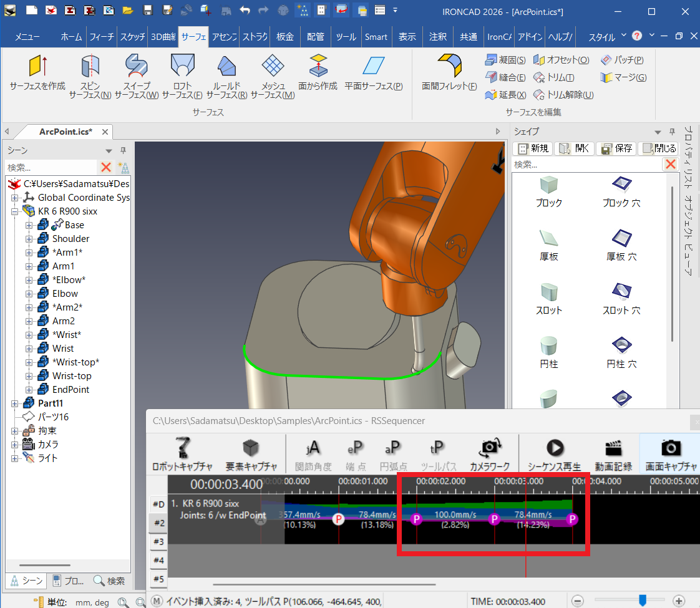Image resolution: width=700 pixels, height=608 pixels.
Task: Click 新規 button in shape catalog
Action: [533, 148]
